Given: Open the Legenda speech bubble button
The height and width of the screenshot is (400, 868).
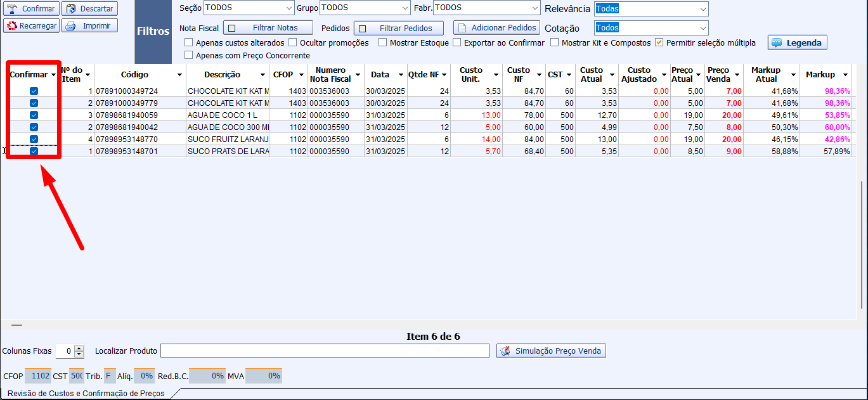Looking at the screenshot, I should [797, 42].
